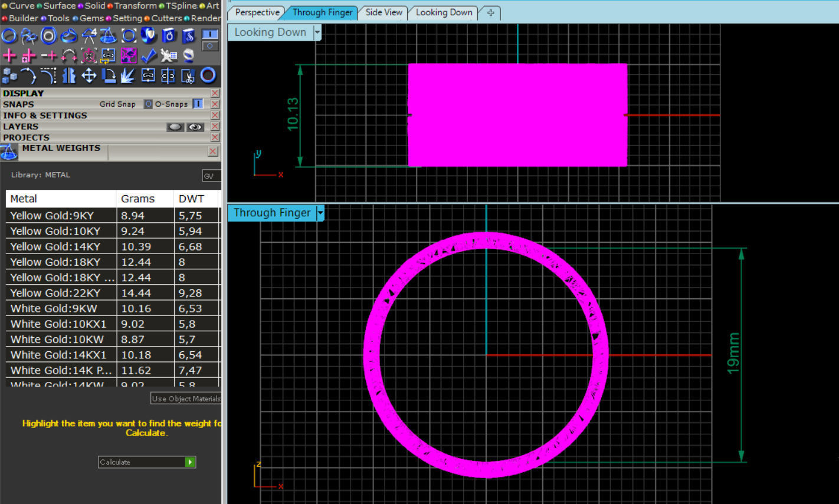Click the twisted blue curves icon
Screen dimensions: 839x504
pos(29,36)
